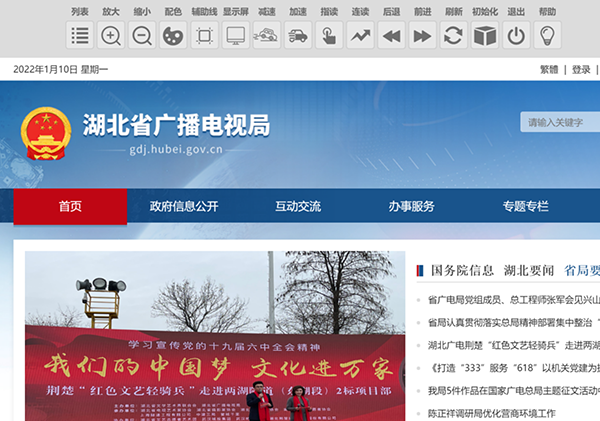Click the 刷新 refresh icon

[x=454, y=35]
